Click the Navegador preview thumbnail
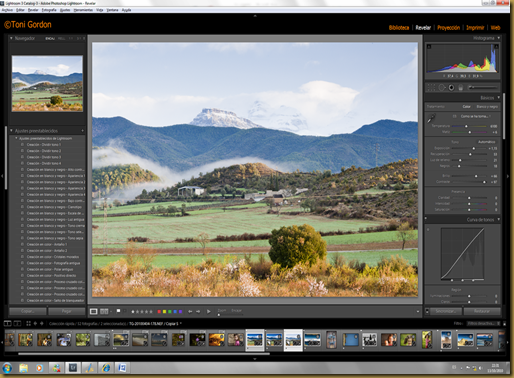Screen dimensions: 514x378 click(x=47, y=83)
